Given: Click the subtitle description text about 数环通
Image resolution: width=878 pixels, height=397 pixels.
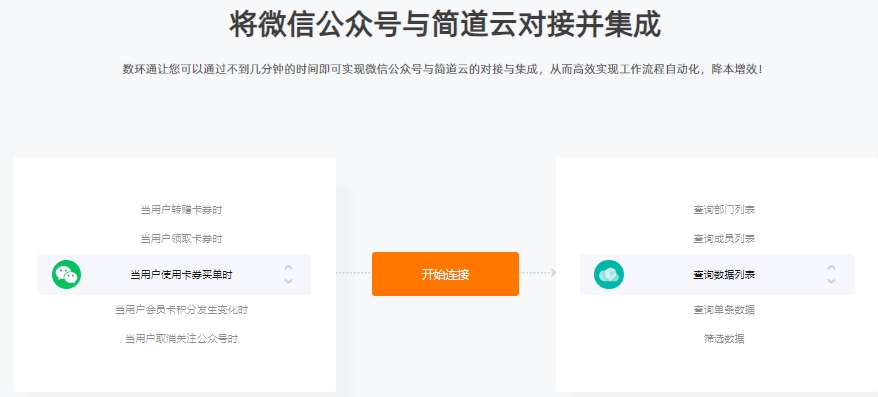Looking at the screenshot, I should coord(442,70).
